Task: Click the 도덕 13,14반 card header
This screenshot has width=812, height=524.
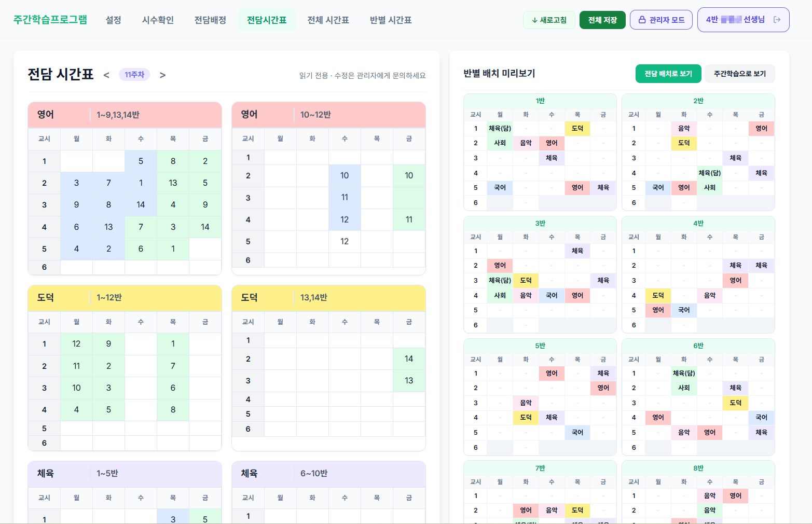Action: coord(328,298)
